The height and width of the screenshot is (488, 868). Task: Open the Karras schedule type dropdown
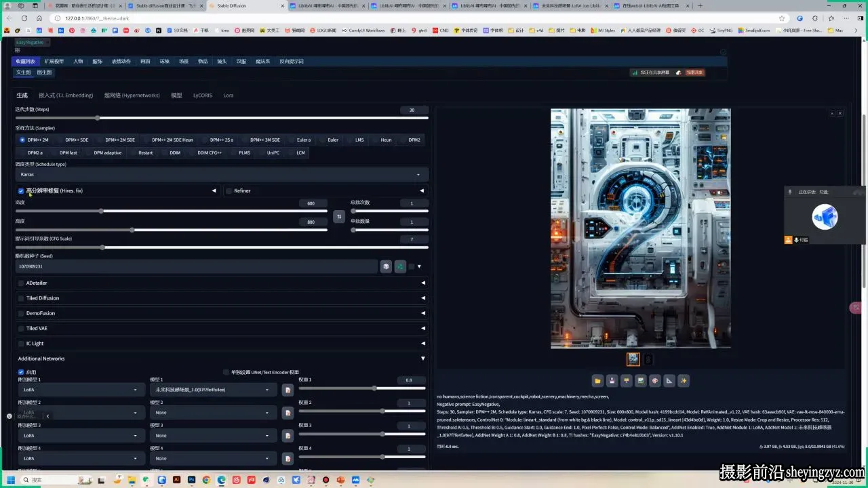[222, 174]
